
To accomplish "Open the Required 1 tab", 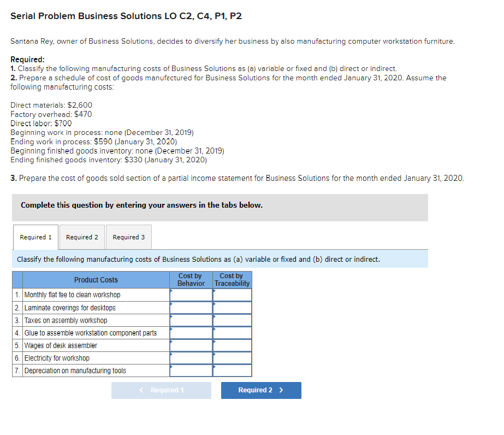I will [35, 237].
